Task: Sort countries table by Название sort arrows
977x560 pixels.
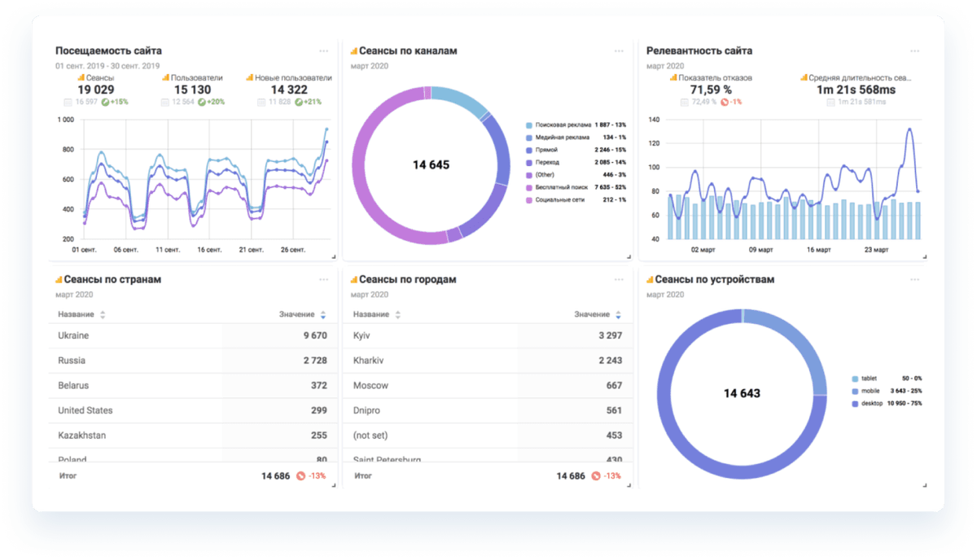Action: (103, 314)
